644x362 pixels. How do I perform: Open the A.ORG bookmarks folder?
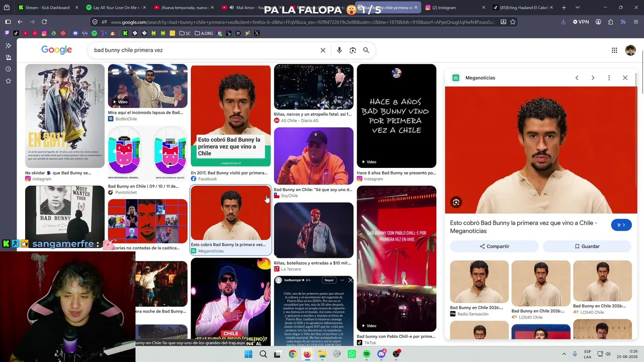click(x=203, y=33)
